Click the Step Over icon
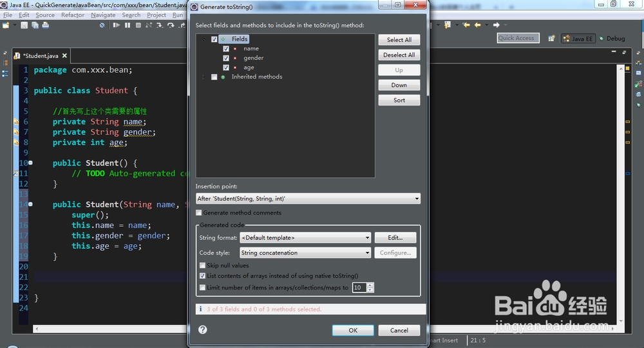The height and width of the screenshot is (348, 644). point(171,25)
